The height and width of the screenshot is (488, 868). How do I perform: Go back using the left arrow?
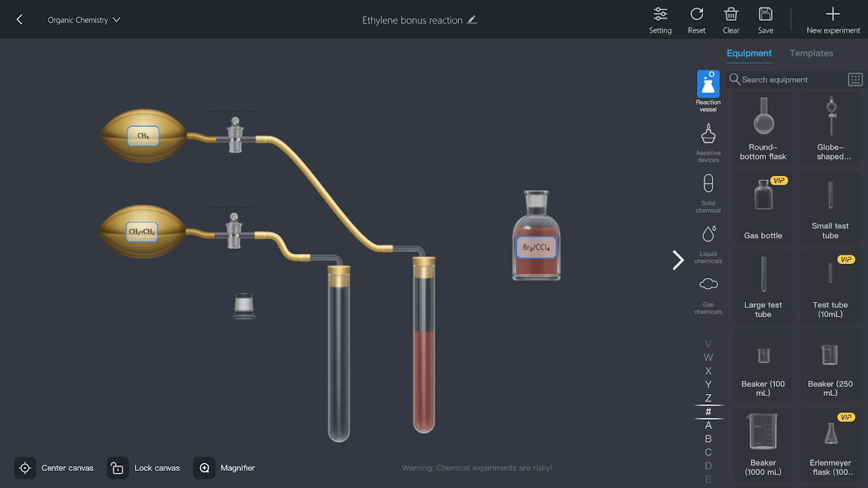[20, 20]
